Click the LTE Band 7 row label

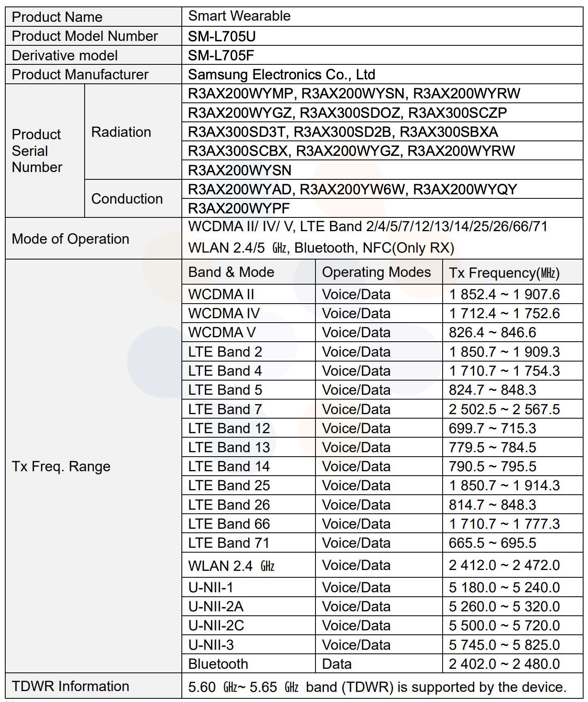coord(225,409)
